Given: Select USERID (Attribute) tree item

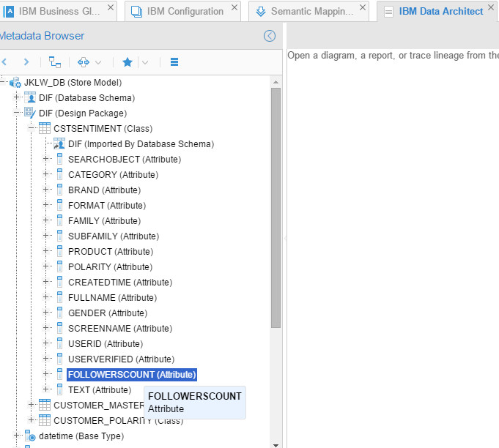Looking at the screenshot, I should (106, 344).
